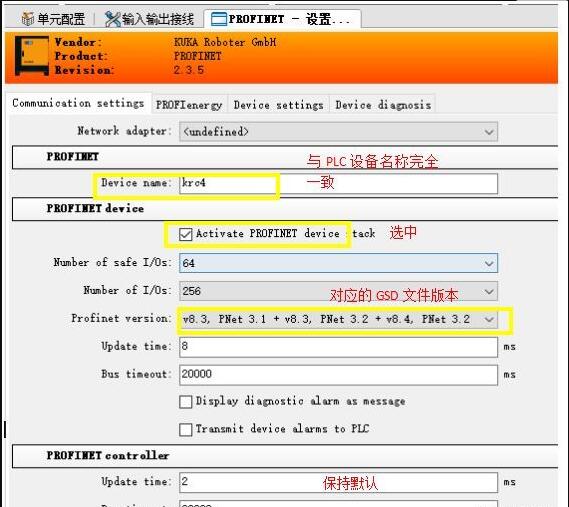The width and height of the screenshot is (569, 507).
Task: Open the 单元配置 tab
Action: (53, 19)
